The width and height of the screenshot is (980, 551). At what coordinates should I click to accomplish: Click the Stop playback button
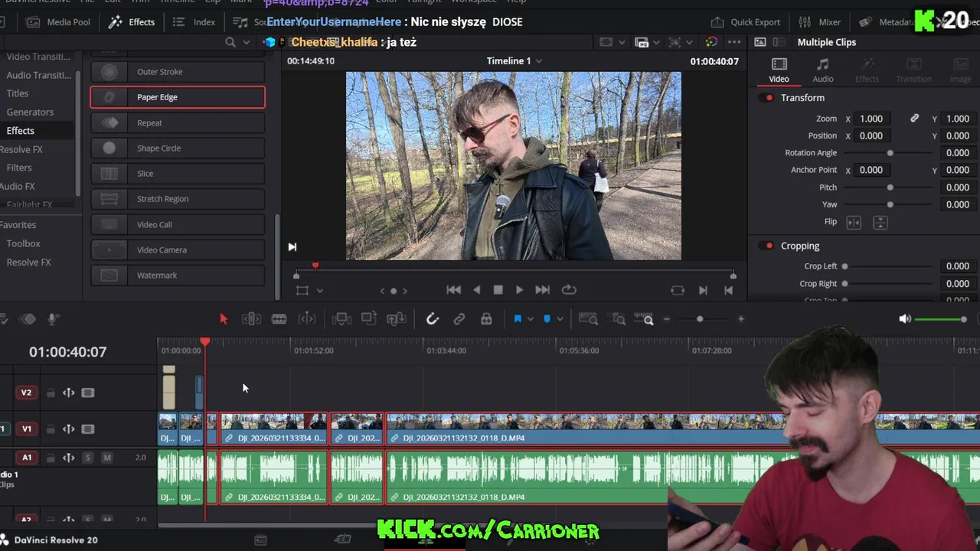coord(498,290)
